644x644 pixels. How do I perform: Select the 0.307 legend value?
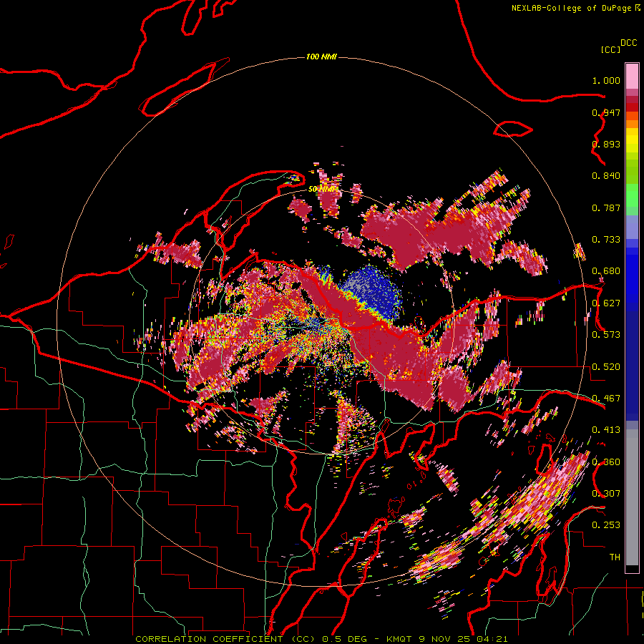tap(606, 494)
